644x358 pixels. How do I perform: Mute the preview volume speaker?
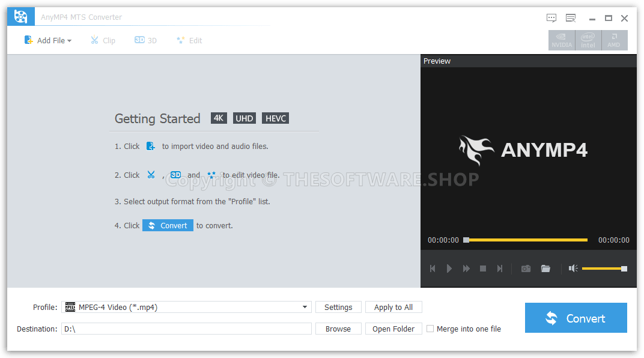click(573, 268)
